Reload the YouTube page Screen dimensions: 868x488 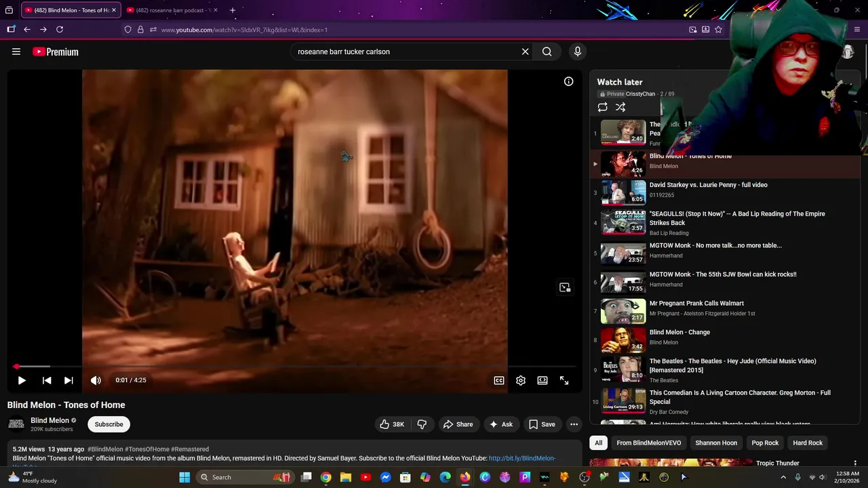pos(60,30)
